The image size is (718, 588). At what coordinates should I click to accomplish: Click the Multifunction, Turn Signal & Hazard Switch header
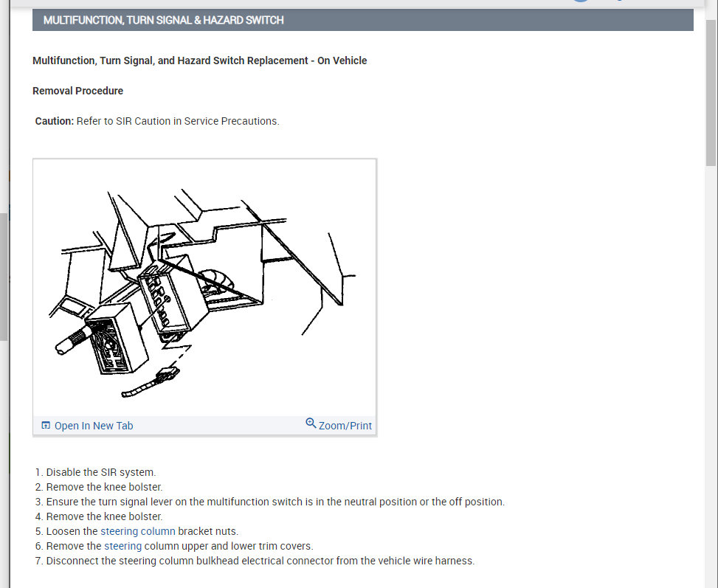coord(362,20)
